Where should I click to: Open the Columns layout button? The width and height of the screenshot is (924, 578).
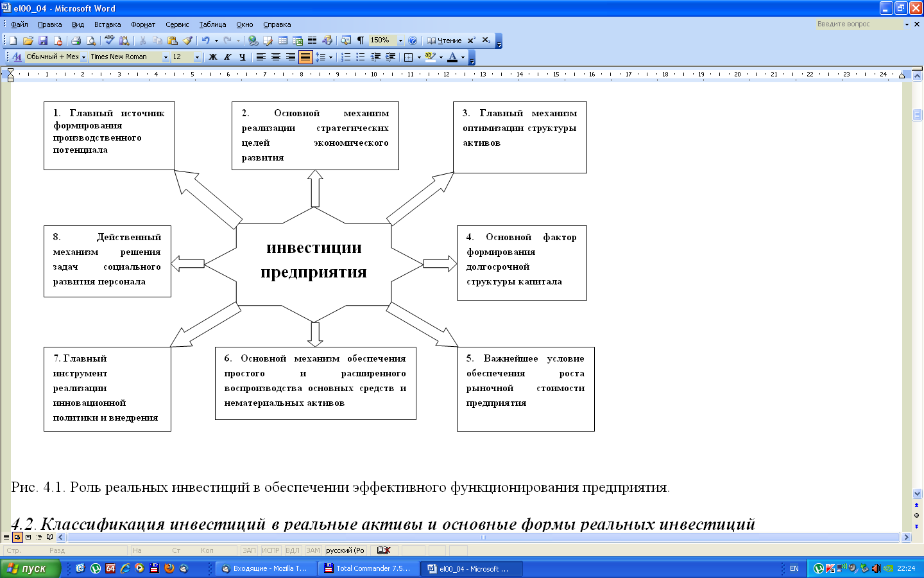(x=312, y=40)
